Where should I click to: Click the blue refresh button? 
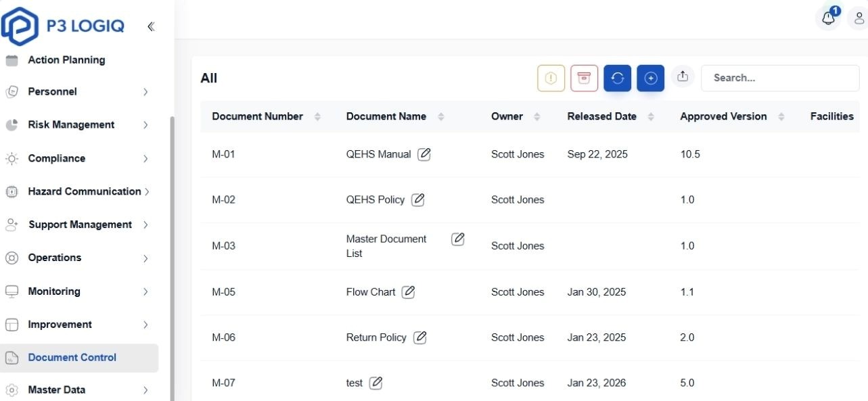pyautogui.click(x=617, y=78)
